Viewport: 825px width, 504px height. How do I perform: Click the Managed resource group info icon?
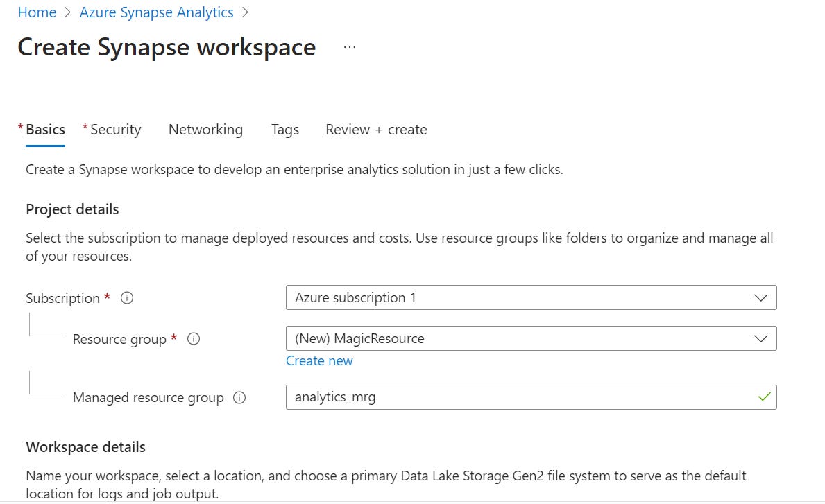pos(239,397)
